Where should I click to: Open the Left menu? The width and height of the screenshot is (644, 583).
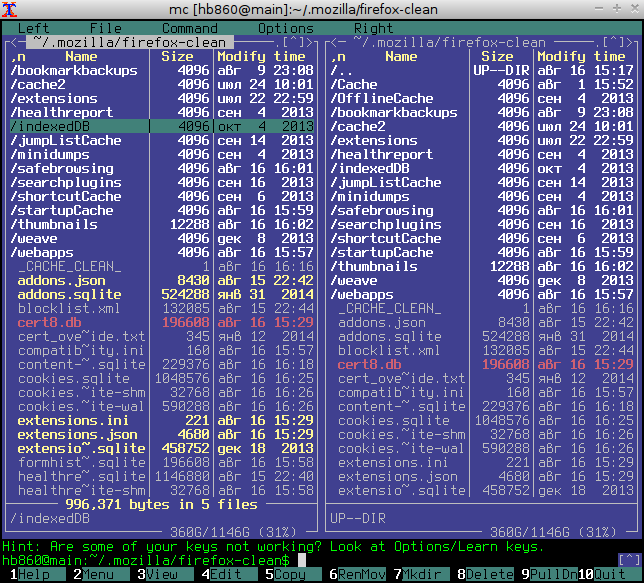coord(33,28)
